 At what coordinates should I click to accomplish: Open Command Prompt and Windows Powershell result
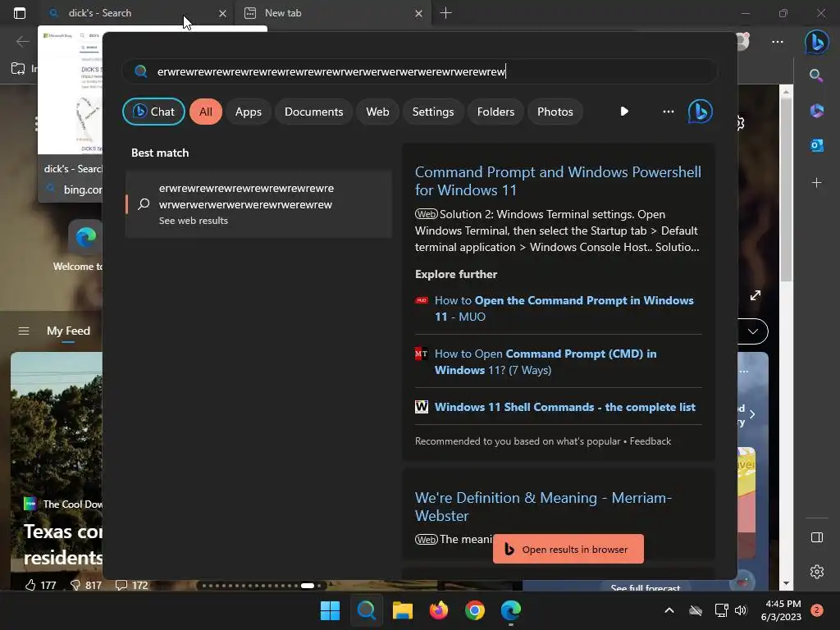coord(558,181)
